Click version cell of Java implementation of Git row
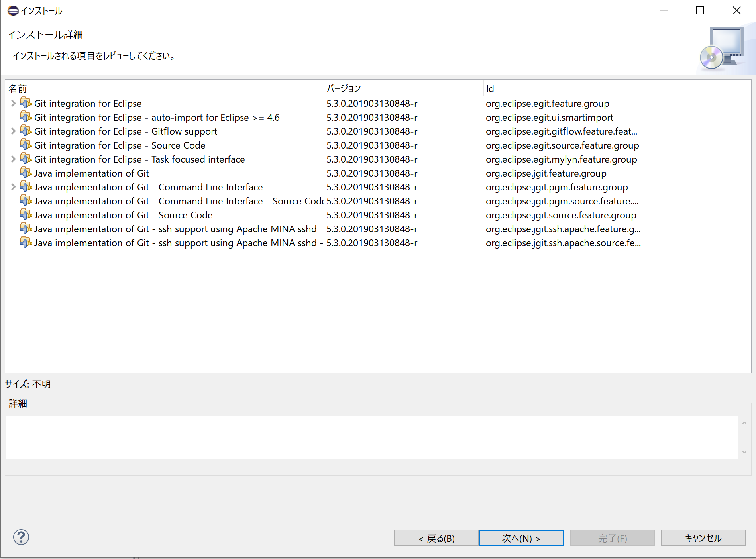The height and width of the screenshot is (559, 756). (x=372, y=173)
